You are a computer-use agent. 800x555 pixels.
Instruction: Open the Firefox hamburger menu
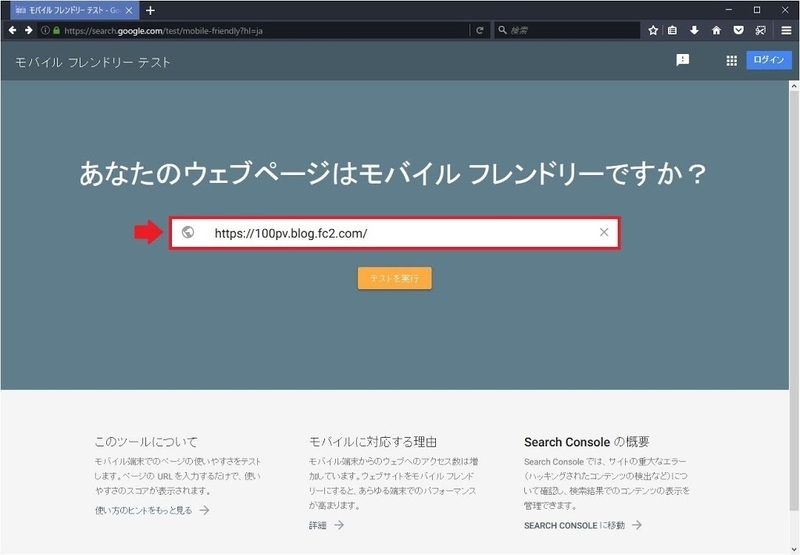click(x=786, y=31)
